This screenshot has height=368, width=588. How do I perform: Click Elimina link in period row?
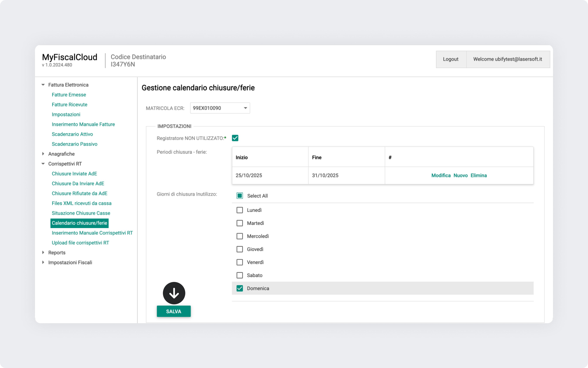pyautogui.click(x=478, y=175)
